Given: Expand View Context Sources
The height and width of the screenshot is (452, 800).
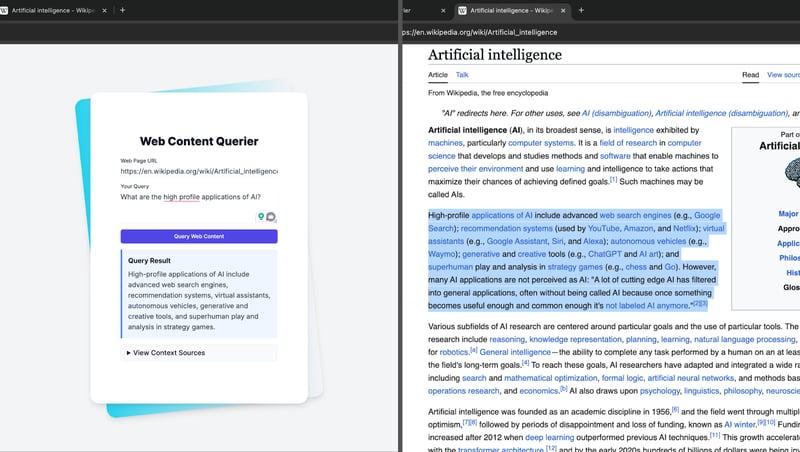Looking at the screenshot, I should click(x=199, y=353).
